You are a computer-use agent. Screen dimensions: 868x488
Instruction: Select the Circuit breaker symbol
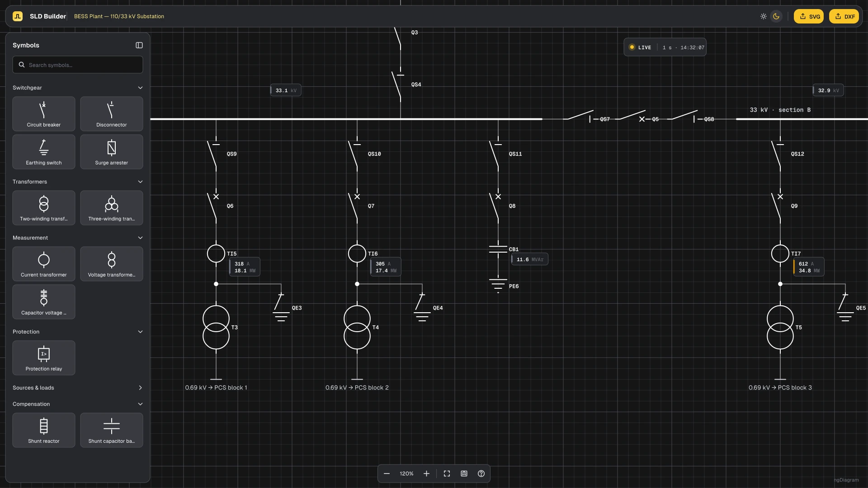click(44, 114)
